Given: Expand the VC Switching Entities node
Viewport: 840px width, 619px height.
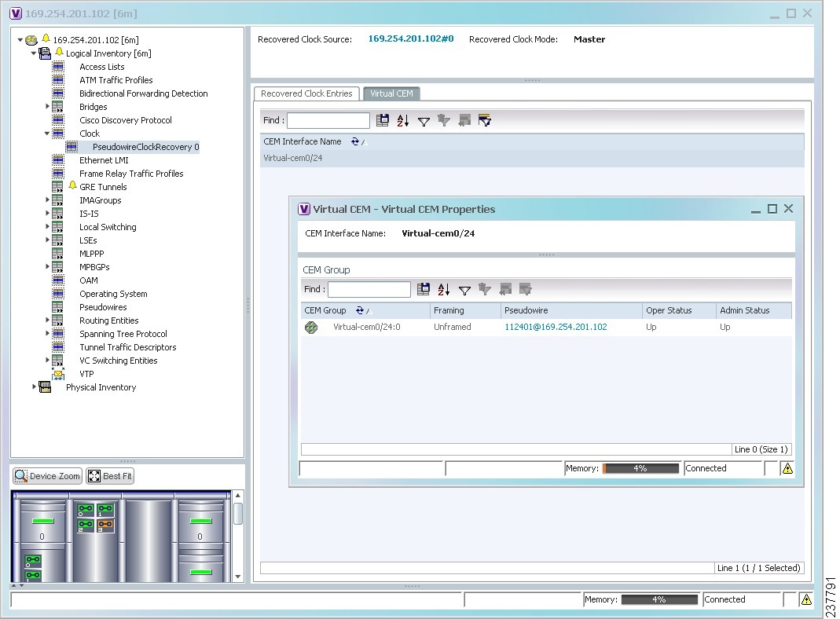Looking at the screenshot, I should pyautogui.click(x=47, y=360).
